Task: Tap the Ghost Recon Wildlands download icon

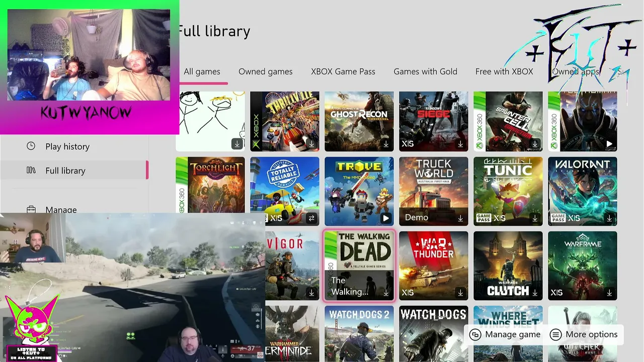Action: [x=386, y=144]
